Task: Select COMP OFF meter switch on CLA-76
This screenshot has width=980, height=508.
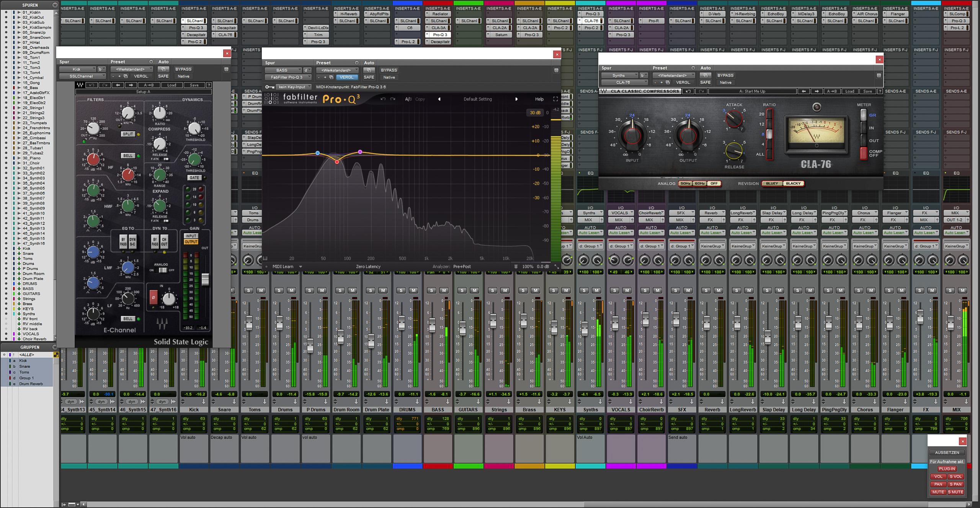Action: [x=864, y=153]
